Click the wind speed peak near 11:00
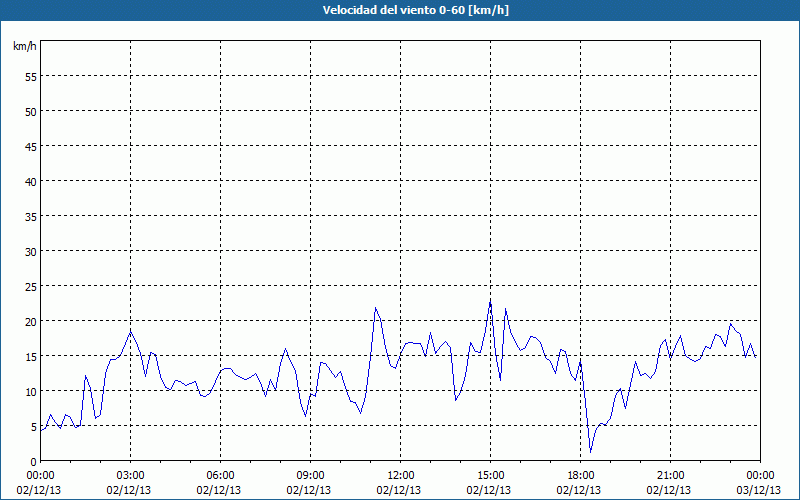This screenshot has width=800, height=500. click(x=376, y=308)
